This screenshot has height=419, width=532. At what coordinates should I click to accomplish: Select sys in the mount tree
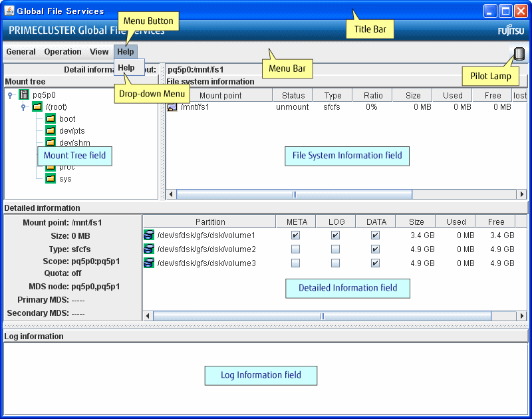pyautogui.click(x=65, y=179)
